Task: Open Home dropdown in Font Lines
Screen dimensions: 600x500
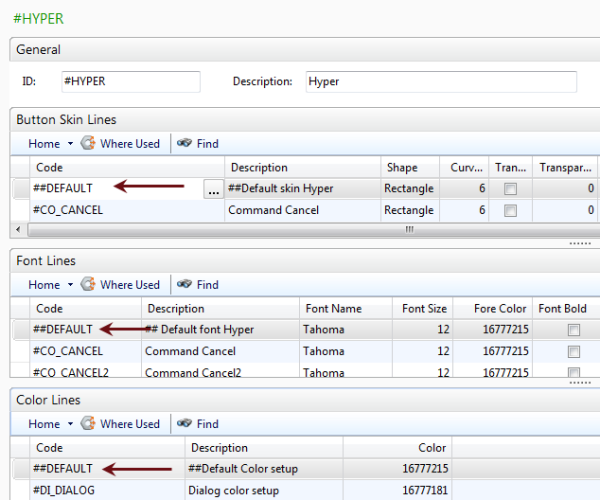Action: click(50, 285)
